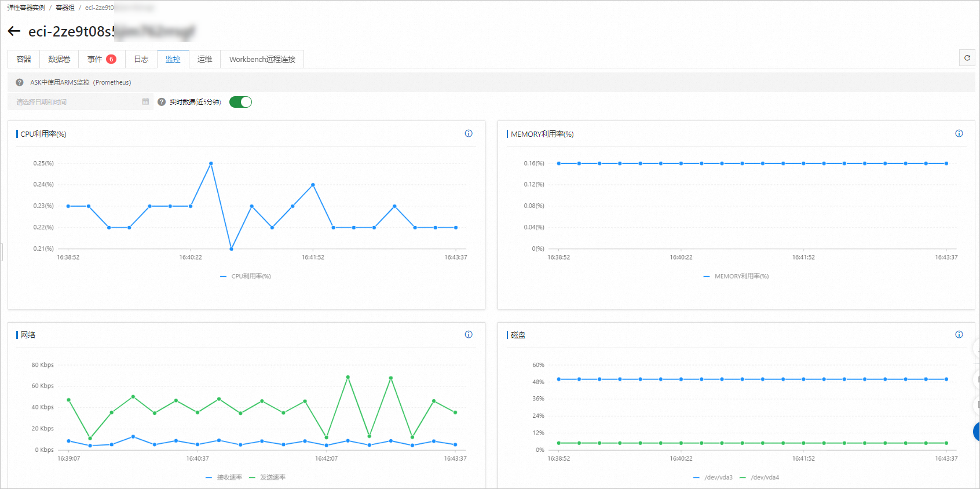Turn off the real-time data switch
The image size is (980, 489).
[x=240, y=102]
